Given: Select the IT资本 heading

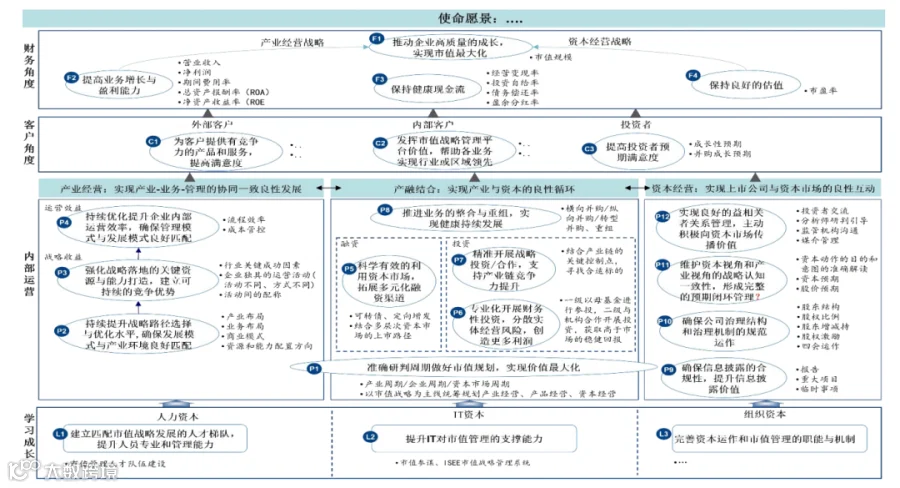Looking at the screenshot, I should [x=468, y=415].
